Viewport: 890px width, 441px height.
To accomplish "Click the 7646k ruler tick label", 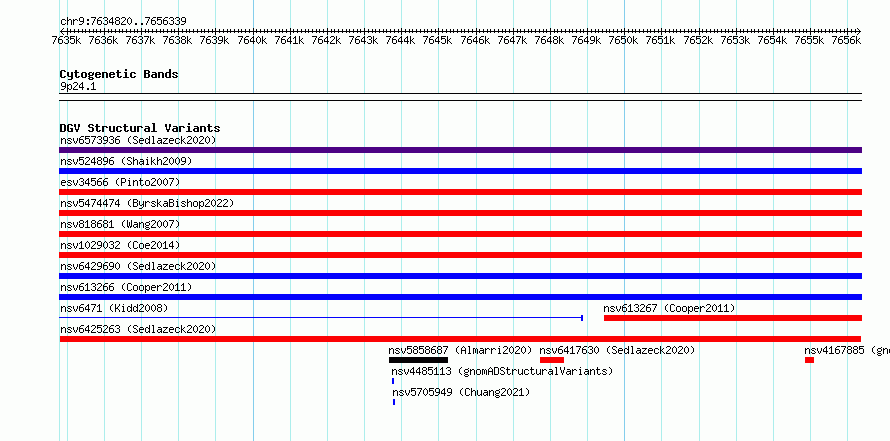I will [x=475, y=40].
